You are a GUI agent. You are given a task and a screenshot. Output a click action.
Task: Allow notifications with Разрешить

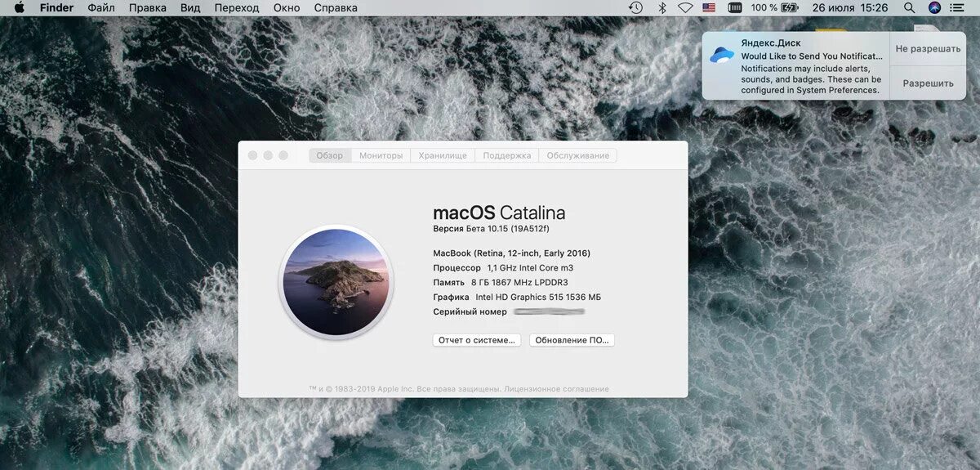[x=928, y=83]
